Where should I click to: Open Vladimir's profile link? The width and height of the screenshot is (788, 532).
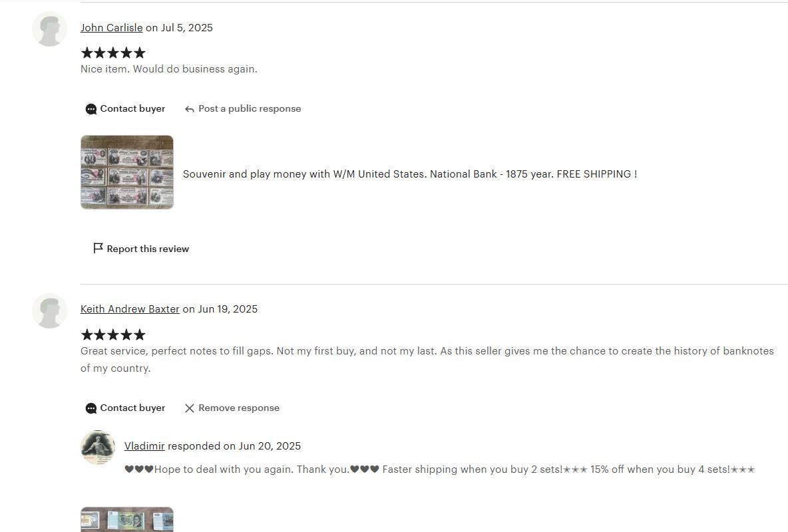click(144, 446)
